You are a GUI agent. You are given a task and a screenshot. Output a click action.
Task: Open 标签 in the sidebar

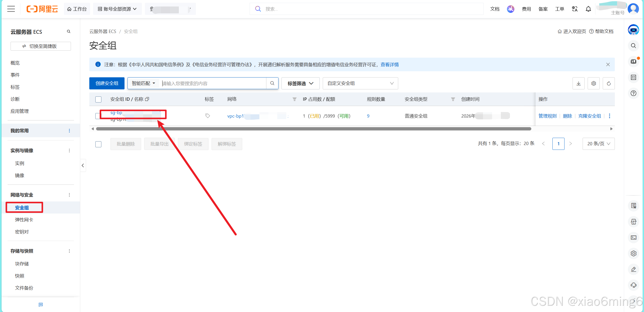click(15, 87)
